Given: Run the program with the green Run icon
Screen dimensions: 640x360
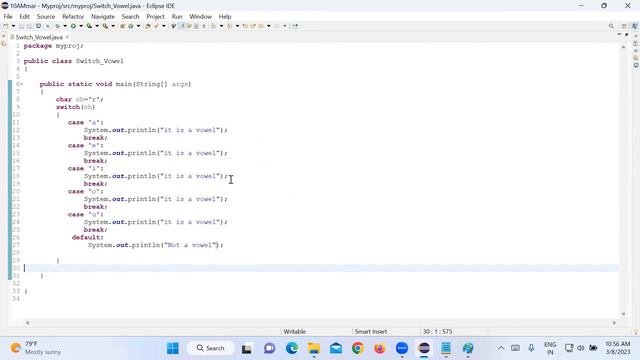Looking at the screenshot, I should (x=73, y=26).
